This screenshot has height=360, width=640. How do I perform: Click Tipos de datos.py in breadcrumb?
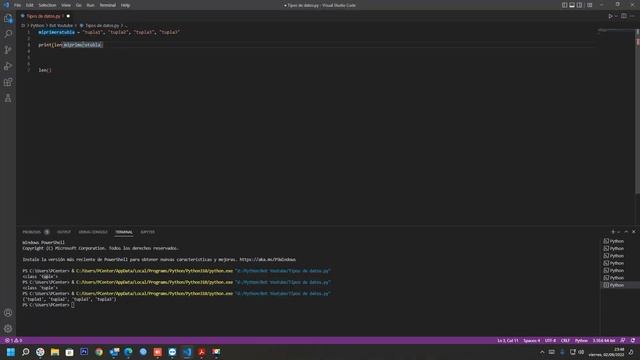pos(102,25)
